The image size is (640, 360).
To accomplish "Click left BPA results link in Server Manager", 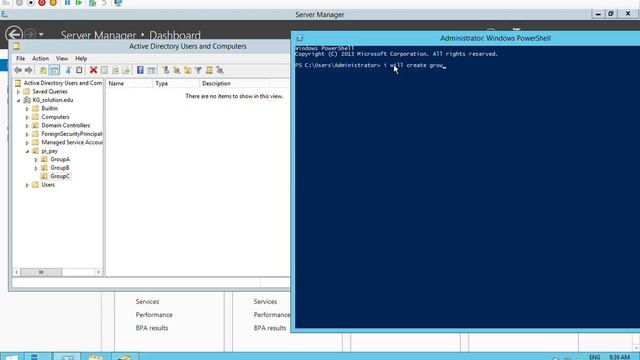I will [152, 328].
